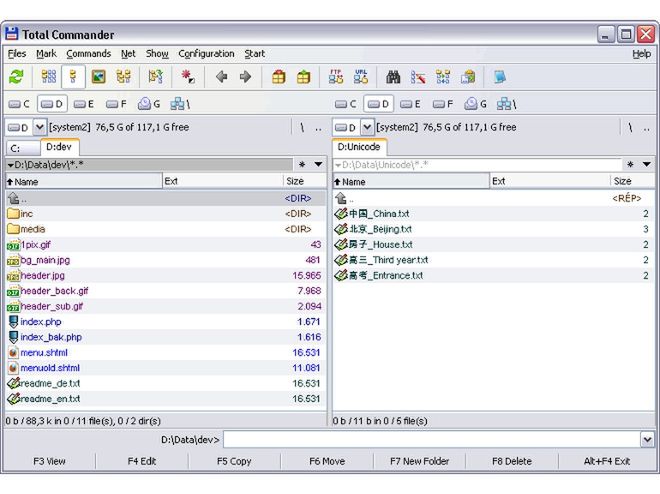Open directory history arrow for D:\Data\Unicode
This screenshot has height=494, width=660.
pyautogui.click(x=647, y=165)
